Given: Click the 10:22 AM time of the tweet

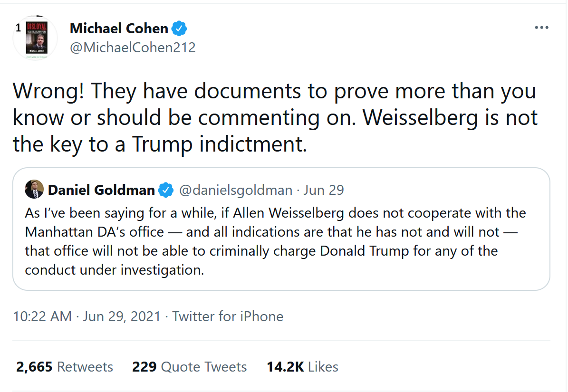Looking at the screenshot, I should [x=42, y=316].
